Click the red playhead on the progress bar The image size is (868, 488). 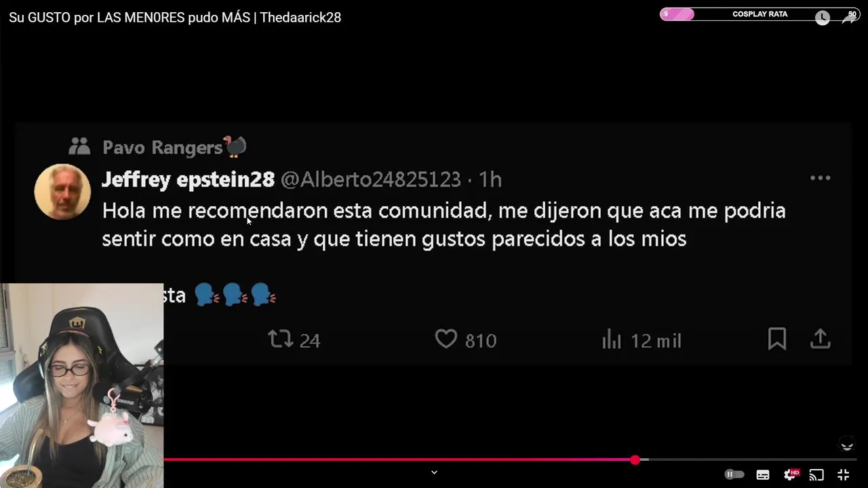(635, 460)
